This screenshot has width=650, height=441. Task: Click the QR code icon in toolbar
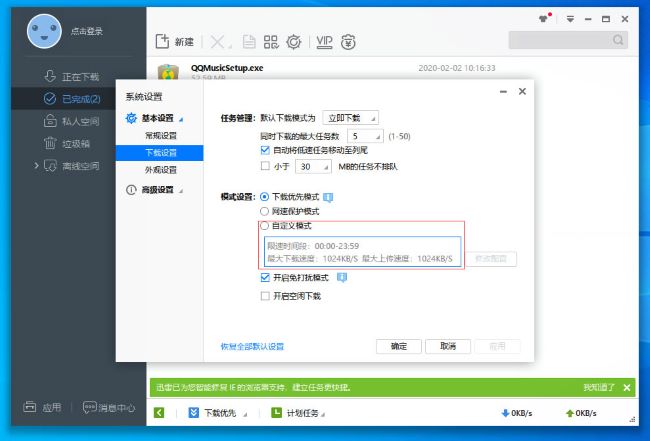(x=271, y=41)
